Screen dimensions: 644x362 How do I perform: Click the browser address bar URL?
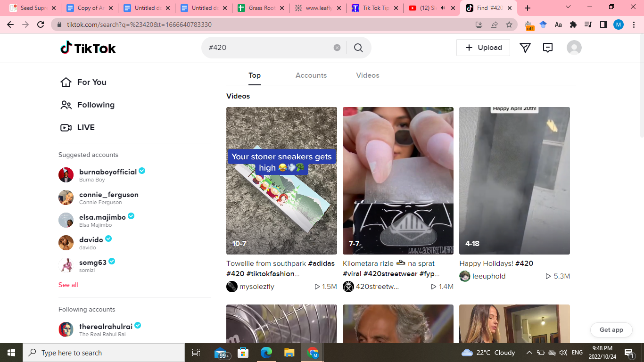139,25
